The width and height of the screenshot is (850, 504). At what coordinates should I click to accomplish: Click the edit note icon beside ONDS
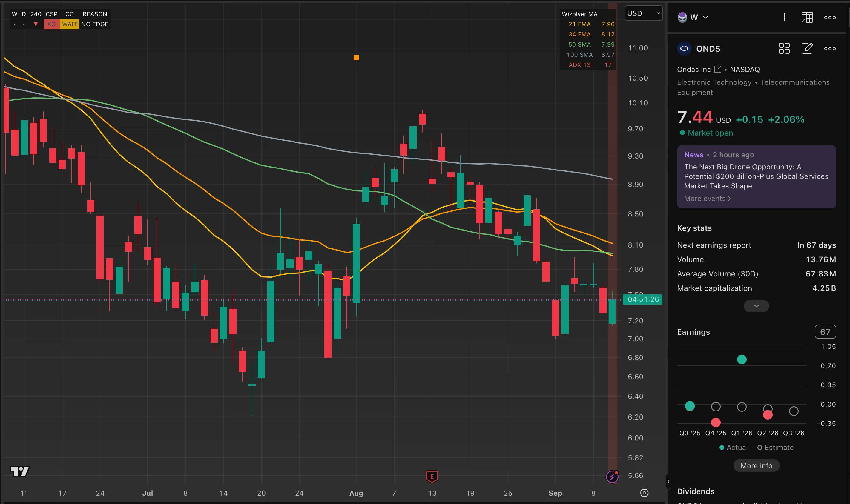[x=807, y=49]
